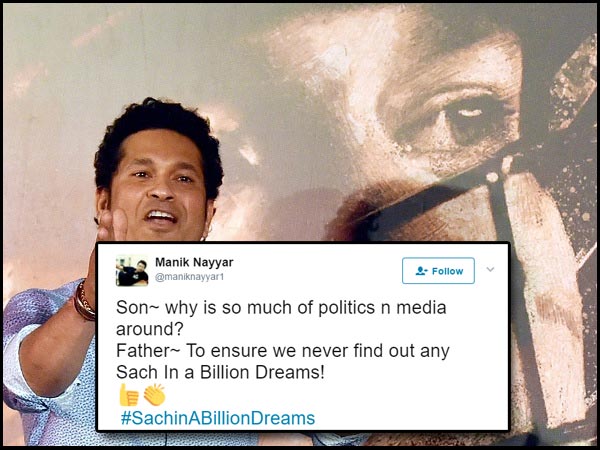Click the man's curly hair

[158, 130]
